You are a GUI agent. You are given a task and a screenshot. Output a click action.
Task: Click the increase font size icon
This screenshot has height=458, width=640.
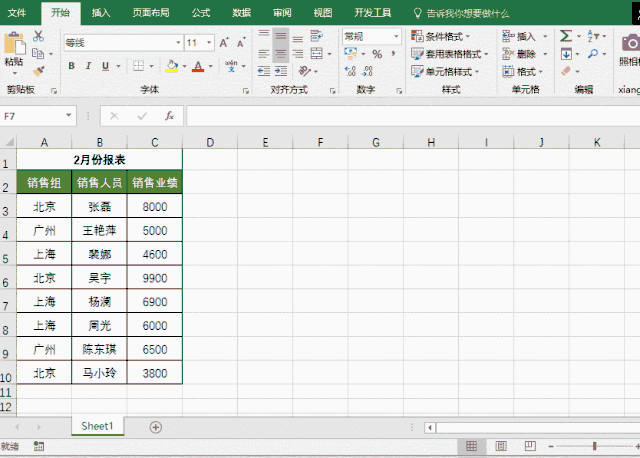pyautogui.click(x=223, y=43)
